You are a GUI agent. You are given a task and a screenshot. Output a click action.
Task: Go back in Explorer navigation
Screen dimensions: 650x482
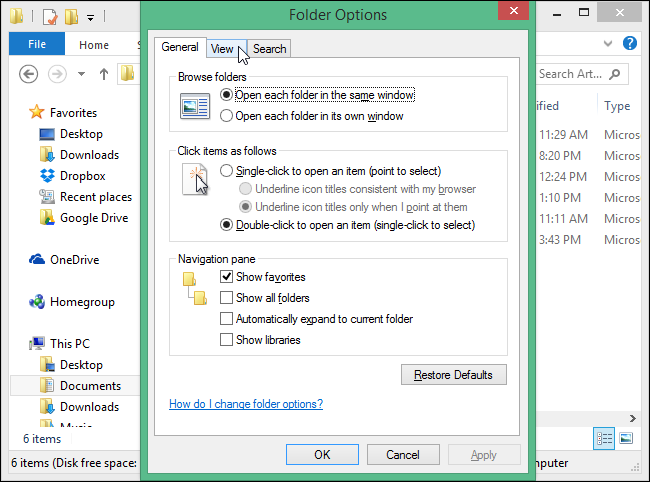click(29, 75)
